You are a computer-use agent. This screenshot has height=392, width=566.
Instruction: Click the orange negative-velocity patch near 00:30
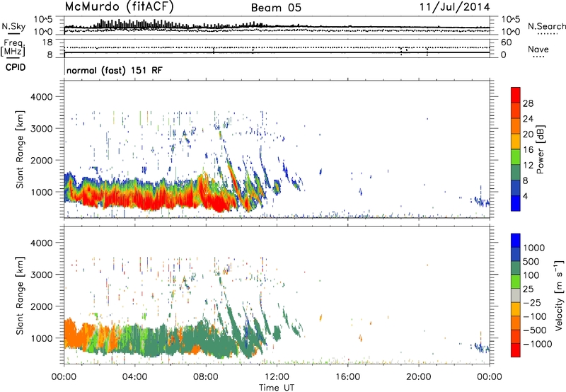pyautogui.click(x=74, y=334)
